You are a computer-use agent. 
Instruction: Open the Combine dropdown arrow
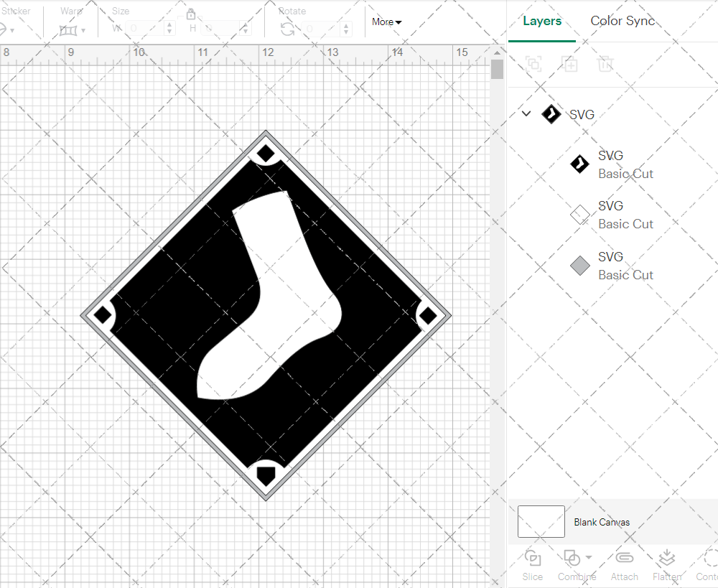589,557
